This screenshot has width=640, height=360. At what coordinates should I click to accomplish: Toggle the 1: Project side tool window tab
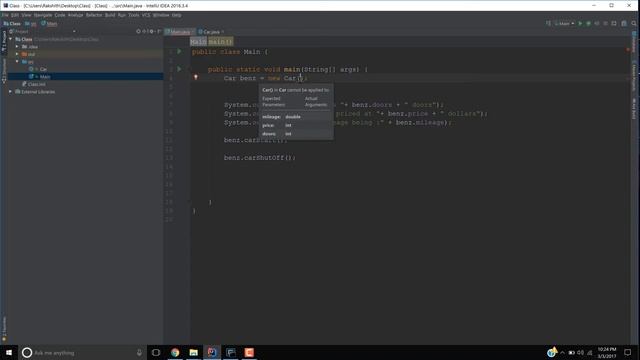[4, 41]
